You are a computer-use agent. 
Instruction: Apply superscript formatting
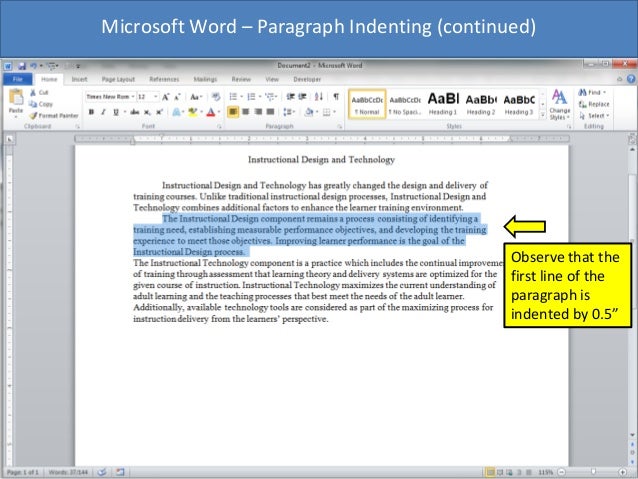tap(160, 112)
